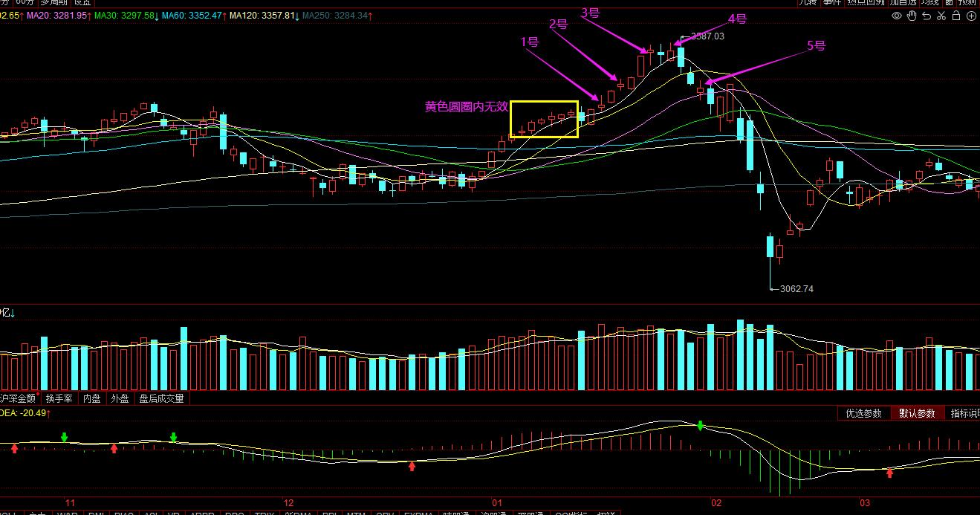Click the 12 month axis label
980x515 pixels.
(x=289, y=502)
